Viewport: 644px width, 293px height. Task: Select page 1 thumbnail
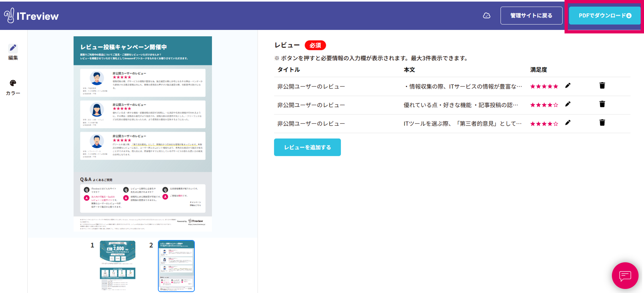(117, 265)
